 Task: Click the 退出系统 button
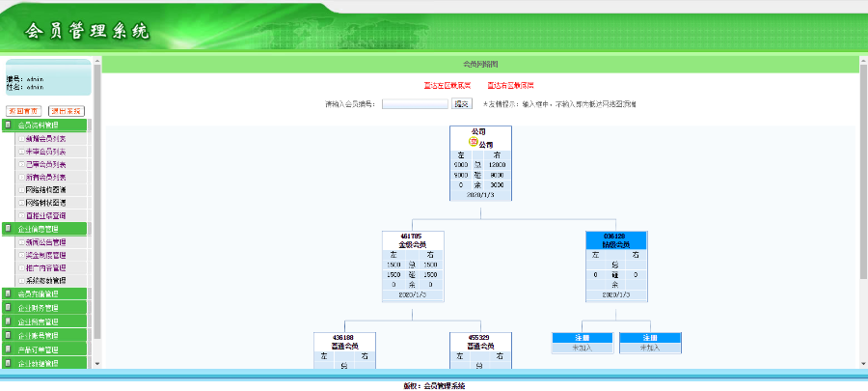pyautogui.click(x=67, y=111)
